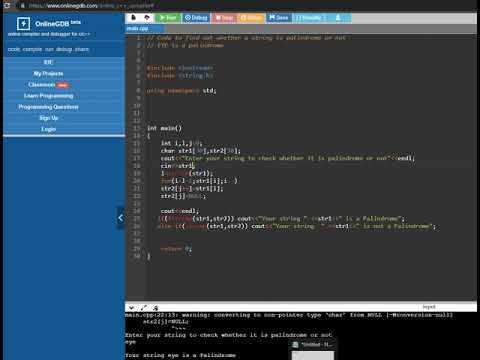
Task: Start debugging with the Debug button
Action: coord(196,18)
